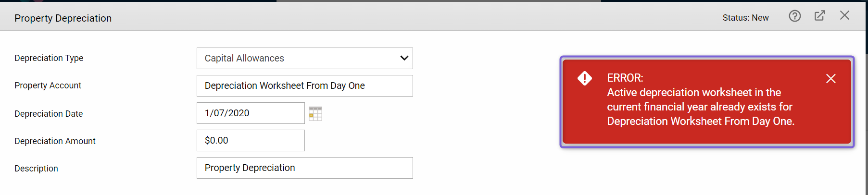This screenshot has height=195, width=868.
Task: Click the Depreciation Amount label
Action: 55,141
